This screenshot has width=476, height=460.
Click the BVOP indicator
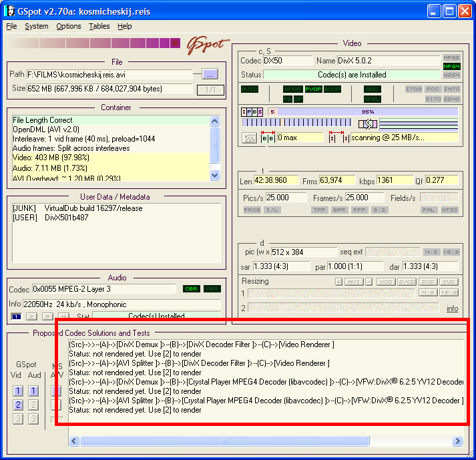coord(332,89)
